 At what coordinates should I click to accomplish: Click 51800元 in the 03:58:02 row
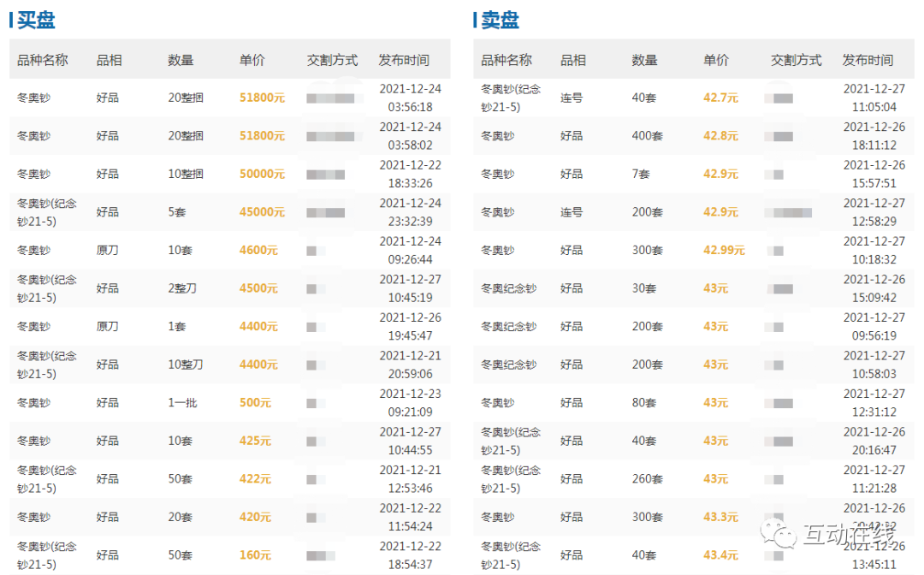(262, 136)
